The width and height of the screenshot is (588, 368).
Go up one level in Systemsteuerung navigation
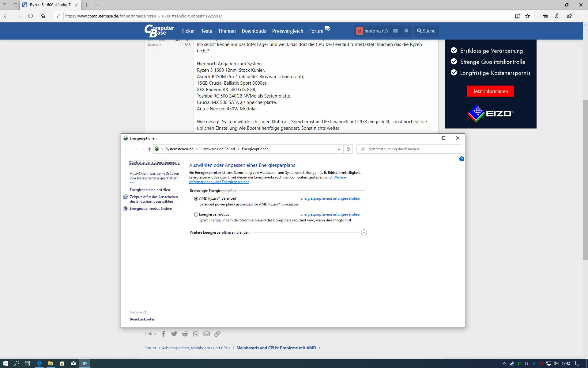(x=149, y=149)
